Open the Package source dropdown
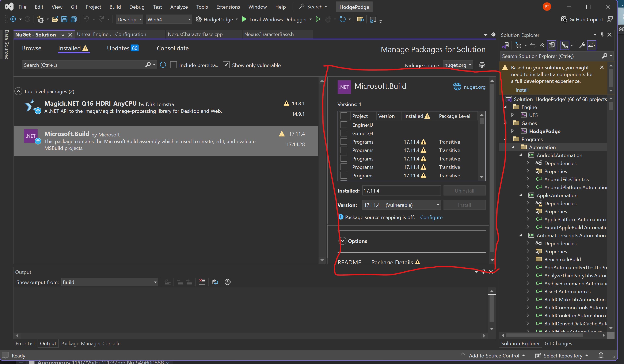624x364 pixels. point(457,65)
